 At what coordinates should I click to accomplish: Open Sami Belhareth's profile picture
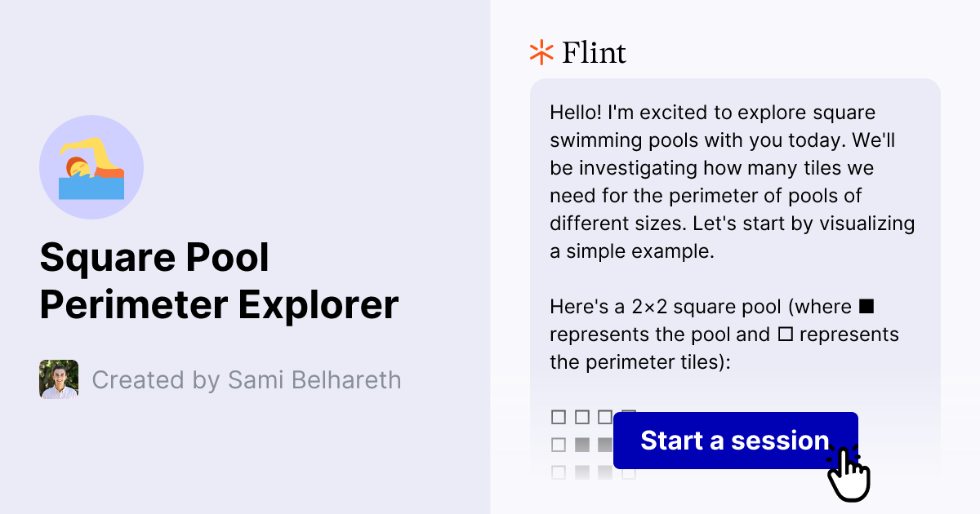pos(58,379)
